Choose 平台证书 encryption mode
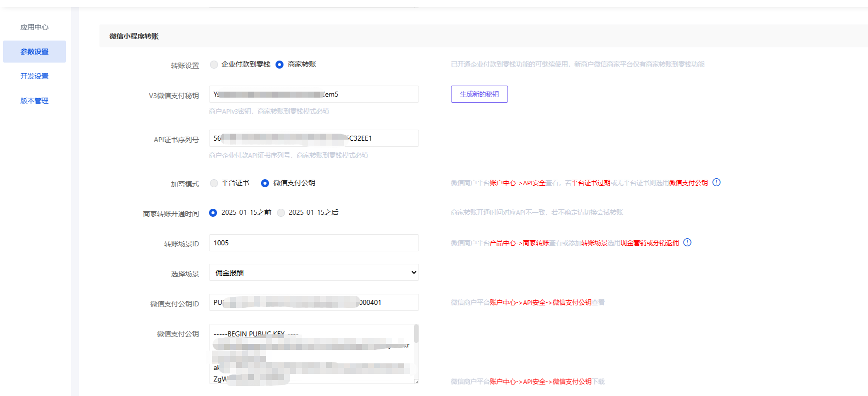This screenshot has height=396, width=868. tap(214, 183)
